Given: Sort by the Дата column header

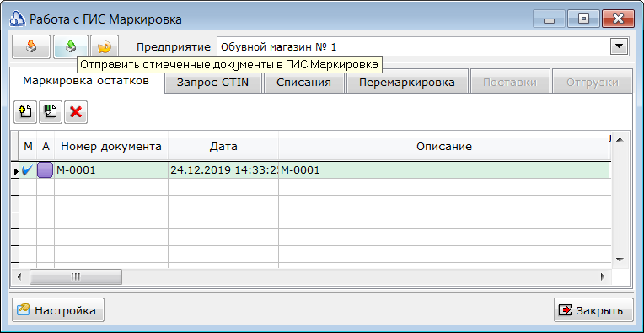Looking at the screenshot, I should click(223, 146).
